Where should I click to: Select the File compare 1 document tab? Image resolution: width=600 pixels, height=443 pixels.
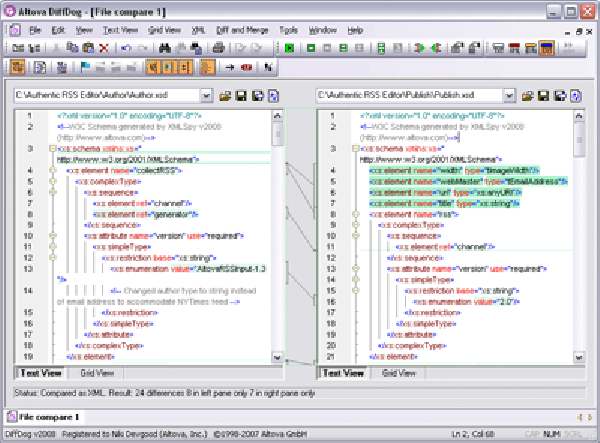[45, 415]
